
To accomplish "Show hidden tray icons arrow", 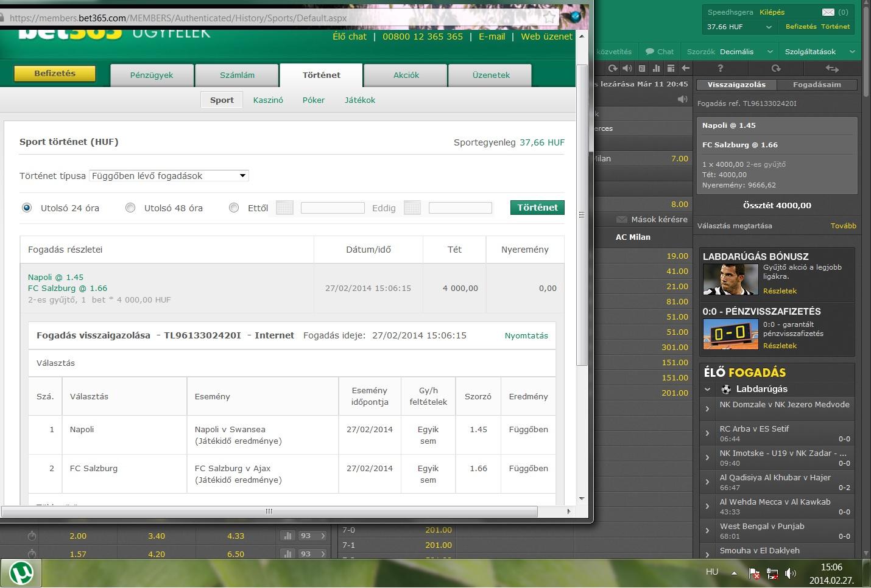I will (x=734, y=573).
